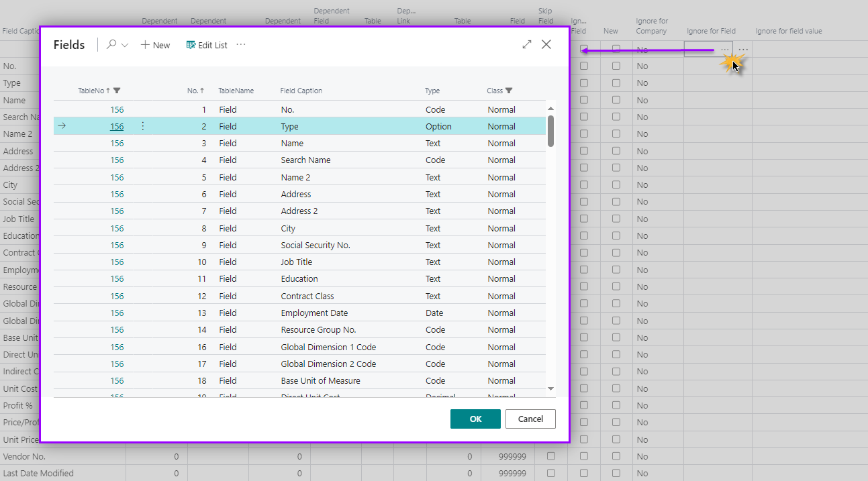Click the Fields list vertical scrollbar thumb
Viewport: 868px width, 481px height.
[551, 131]
